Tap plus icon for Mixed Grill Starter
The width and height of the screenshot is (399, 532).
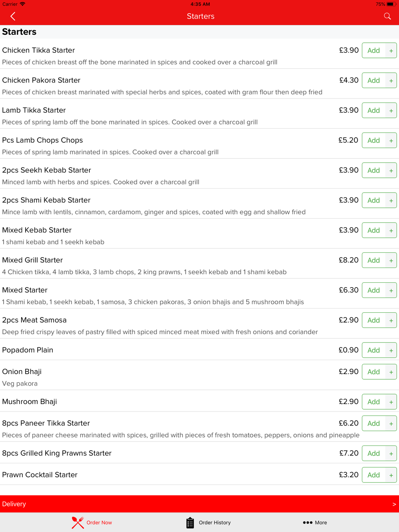[x=391, y=260]
